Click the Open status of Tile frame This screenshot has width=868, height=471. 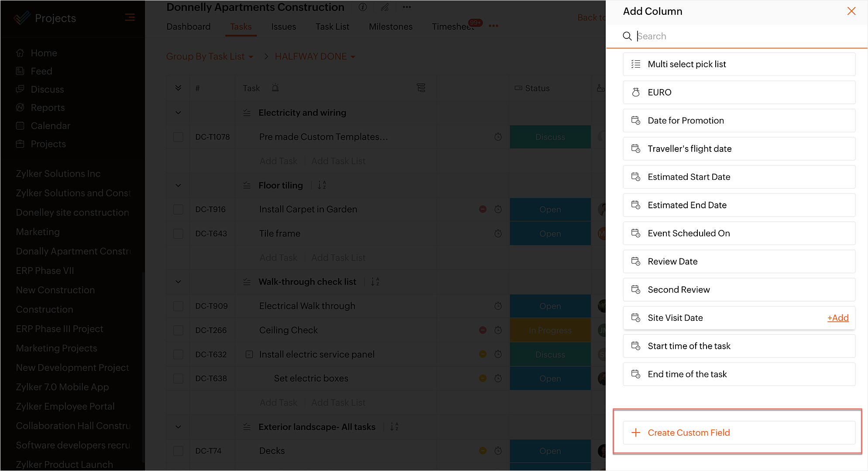tap(550, 234)
